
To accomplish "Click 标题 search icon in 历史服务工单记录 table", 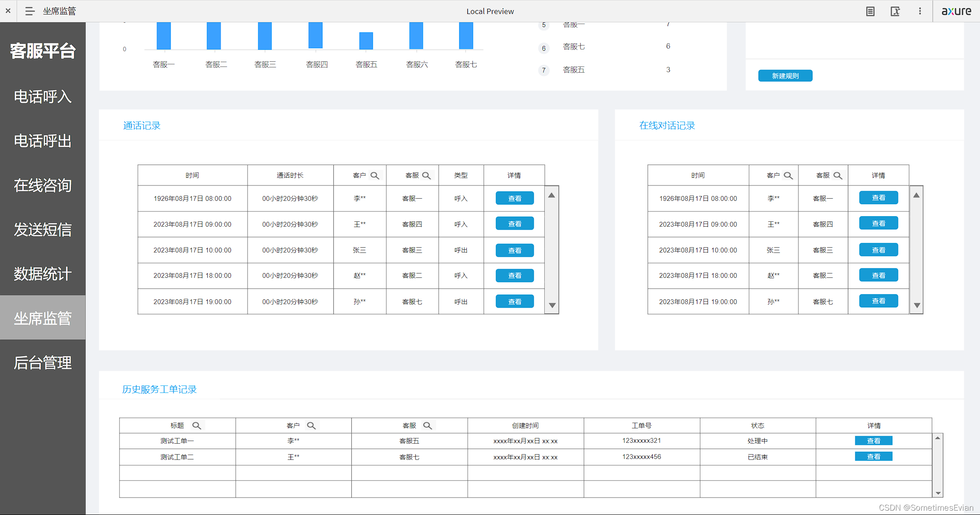I will click(x=197, y=425).
